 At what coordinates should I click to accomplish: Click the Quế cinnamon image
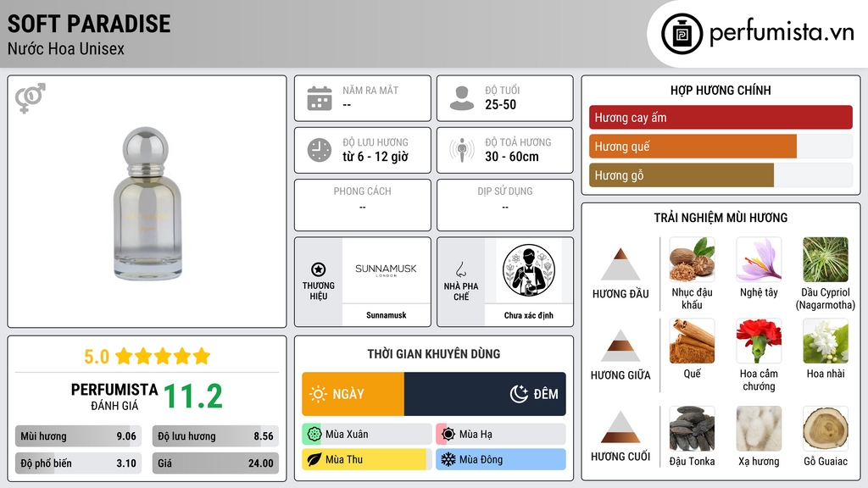(692, 341)
